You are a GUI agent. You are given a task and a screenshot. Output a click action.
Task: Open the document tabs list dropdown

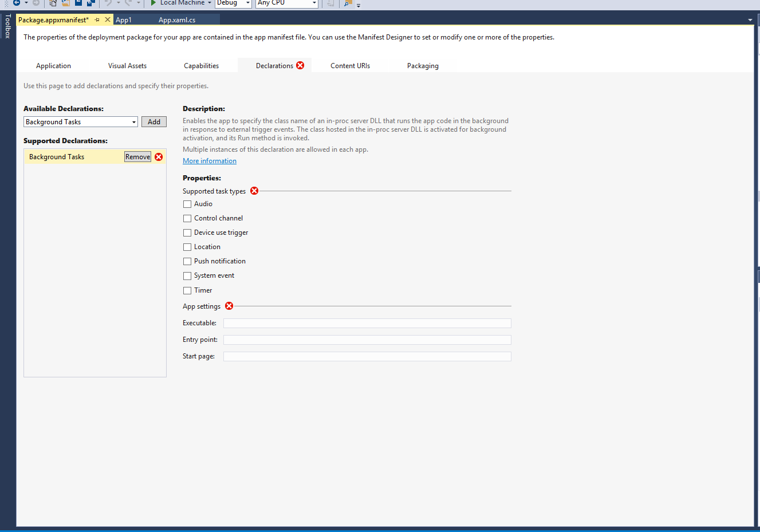click(x=750, y=20)
